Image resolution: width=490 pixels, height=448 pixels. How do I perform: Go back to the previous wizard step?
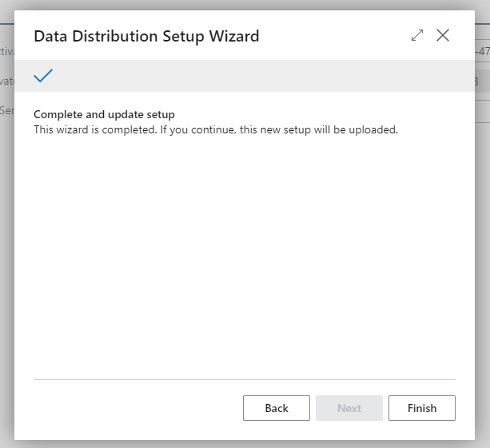(276, 408)
